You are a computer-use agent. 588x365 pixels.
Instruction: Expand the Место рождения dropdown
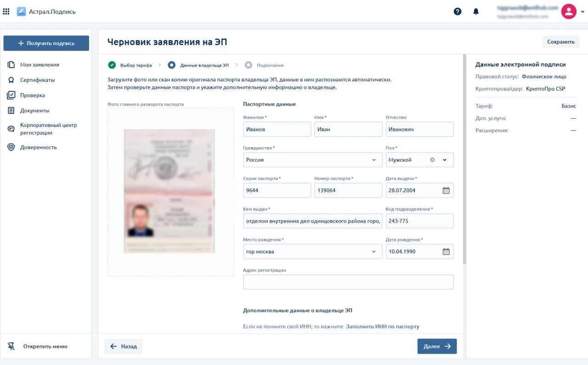coord(373,251)
